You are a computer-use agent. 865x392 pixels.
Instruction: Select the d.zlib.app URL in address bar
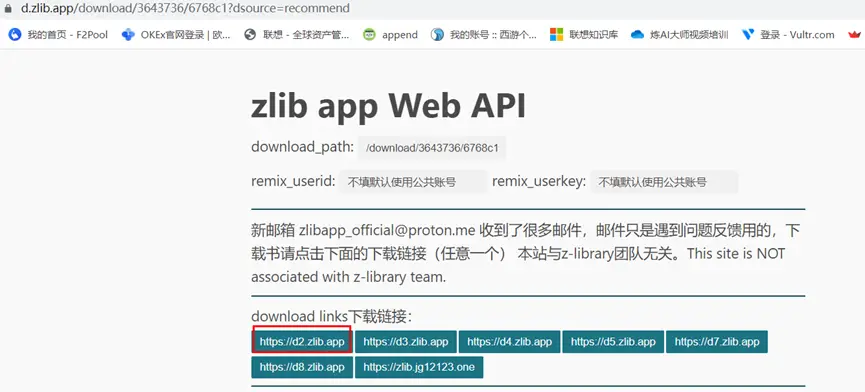(185, 8)
